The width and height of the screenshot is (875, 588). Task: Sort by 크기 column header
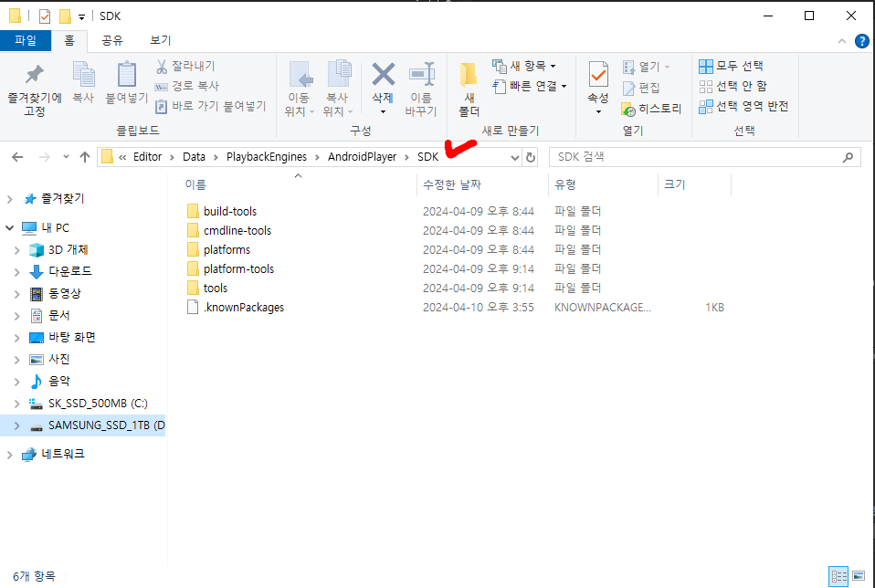pos(675,184)
